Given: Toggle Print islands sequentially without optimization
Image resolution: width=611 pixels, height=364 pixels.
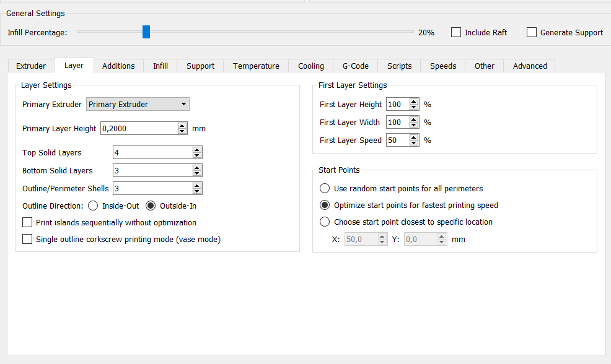Looking at the screenshot, I should pos(27,222).
